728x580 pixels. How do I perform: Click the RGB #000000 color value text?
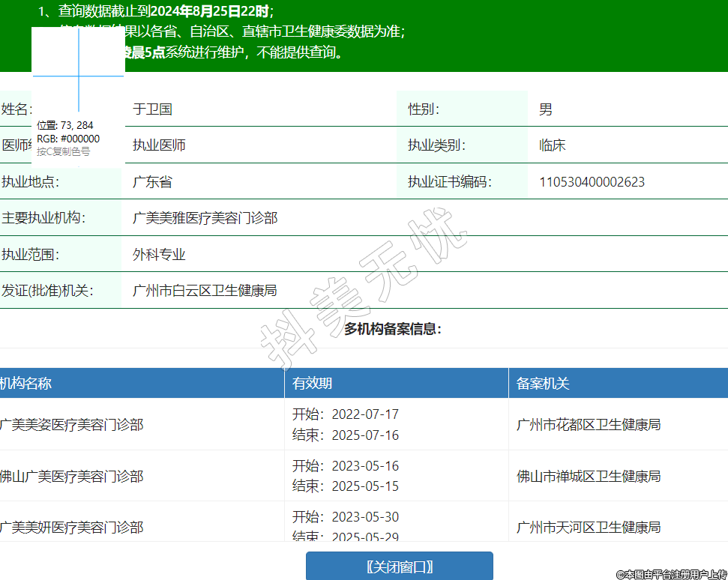[x=68, y=139]
